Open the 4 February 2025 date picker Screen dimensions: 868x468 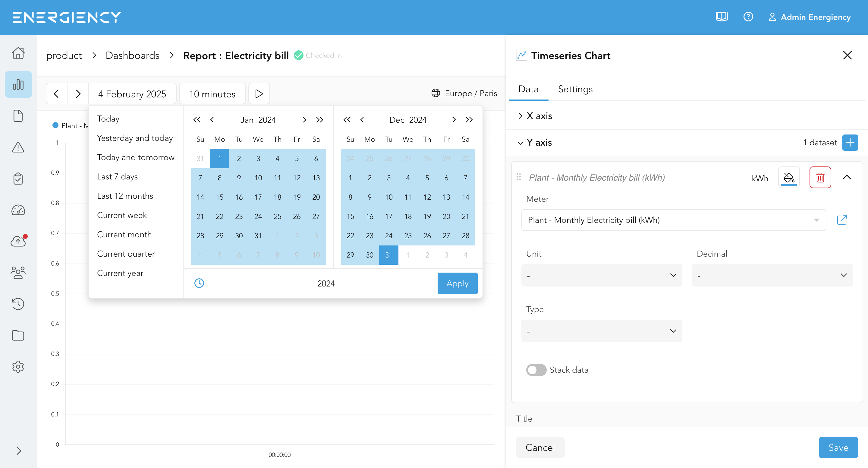132,94
